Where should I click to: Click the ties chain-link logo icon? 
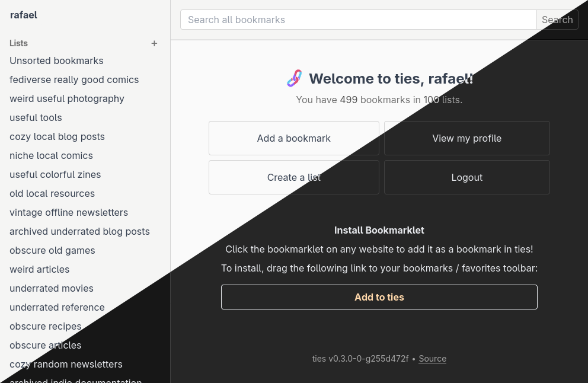[x=295, y=78]
